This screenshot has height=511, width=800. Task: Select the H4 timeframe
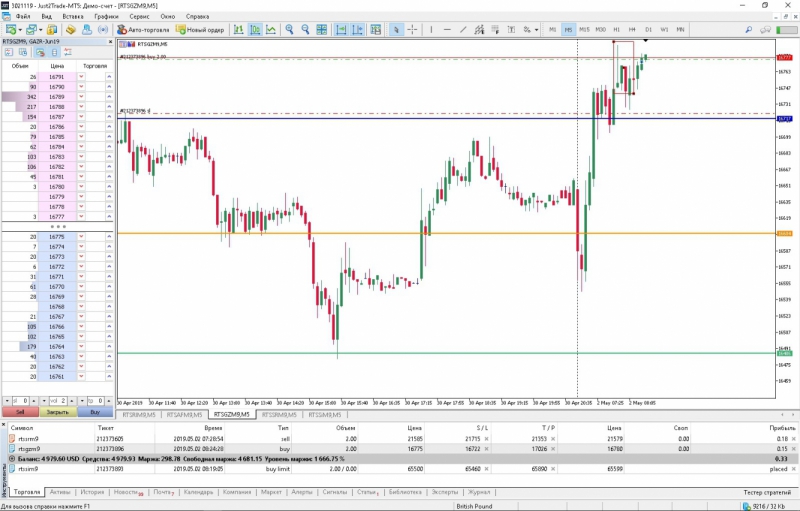[632, 30]
